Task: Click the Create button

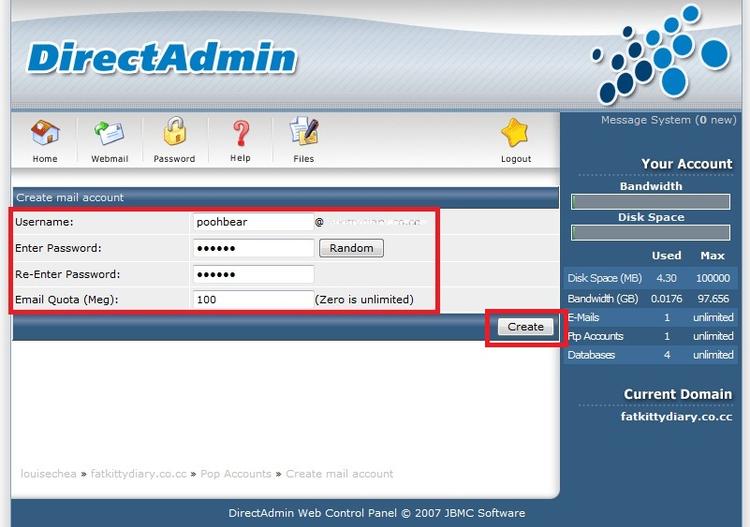Action: [525, 327]
